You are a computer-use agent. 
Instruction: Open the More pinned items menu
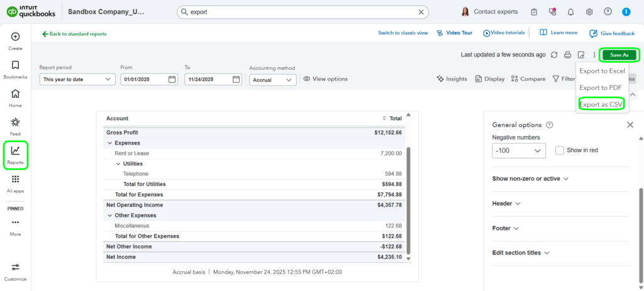pyautogui.click(x=15, y=227)
